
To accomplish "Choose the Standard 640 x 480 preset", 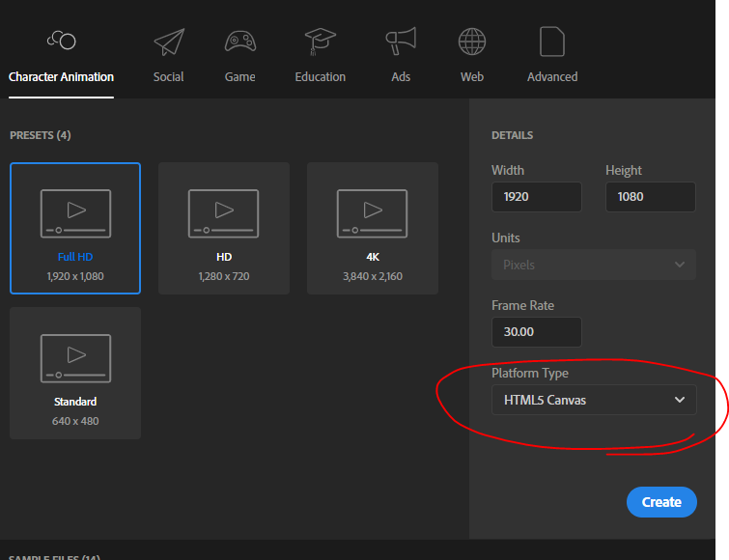I will [75, 374].
